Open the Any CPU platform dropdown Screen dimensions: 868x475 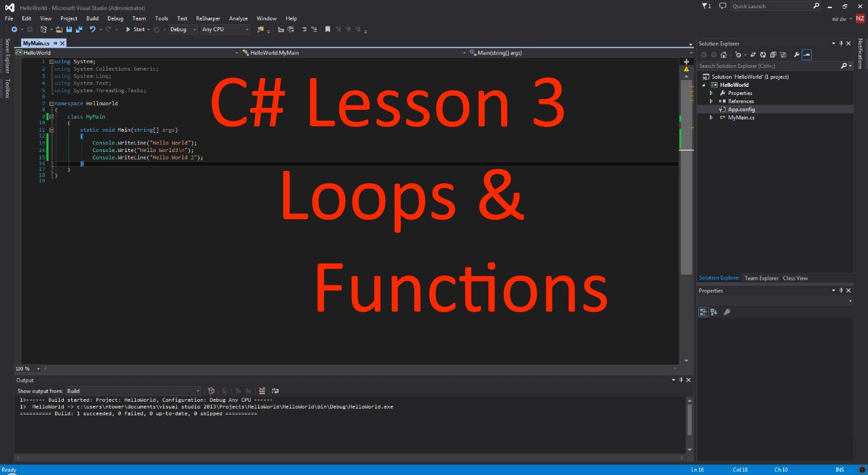225,29
